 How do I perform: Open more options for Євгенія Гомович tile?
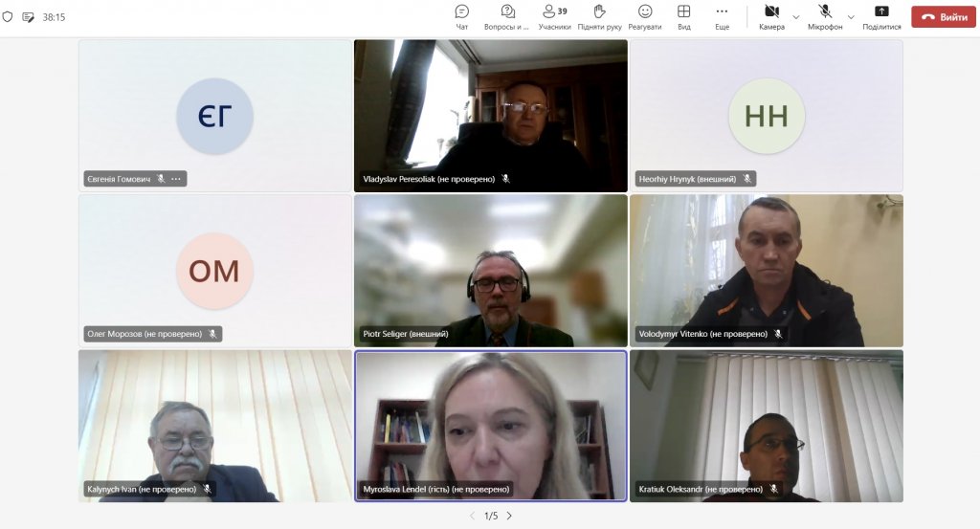(176, 179)
